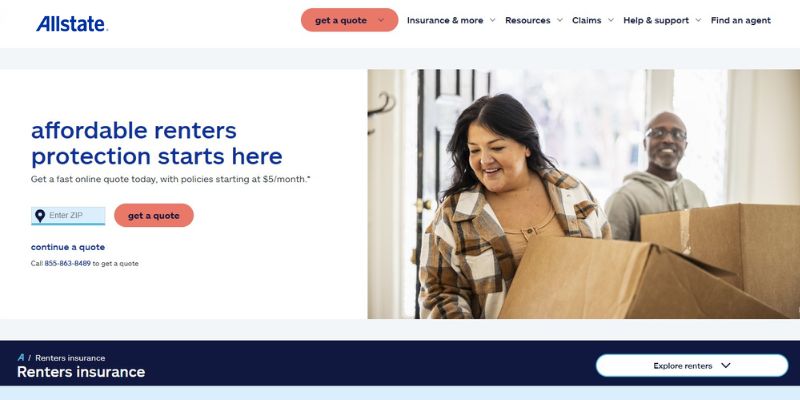This screenshot has height=400, width=800.
Task: Expand the Resources chevron arrow
Action: tap(560, 20)
